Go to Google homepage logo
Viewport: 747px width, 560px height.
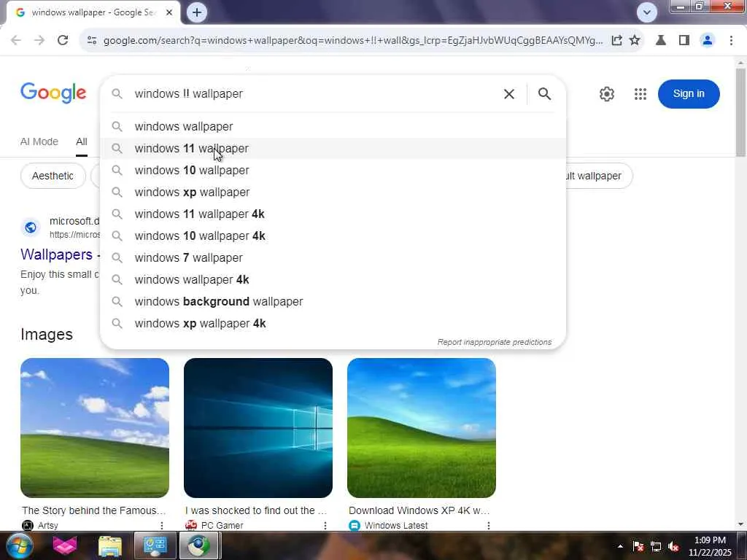click(x=53, y=93)
